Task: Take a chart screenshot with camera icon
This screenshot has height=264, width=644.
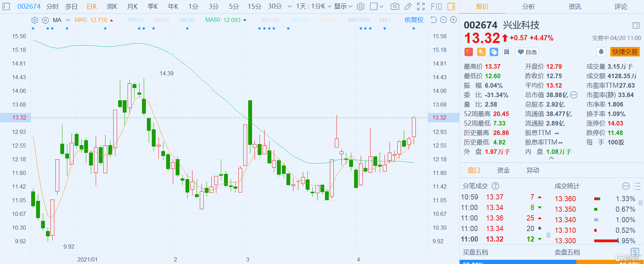Action: 395,6
